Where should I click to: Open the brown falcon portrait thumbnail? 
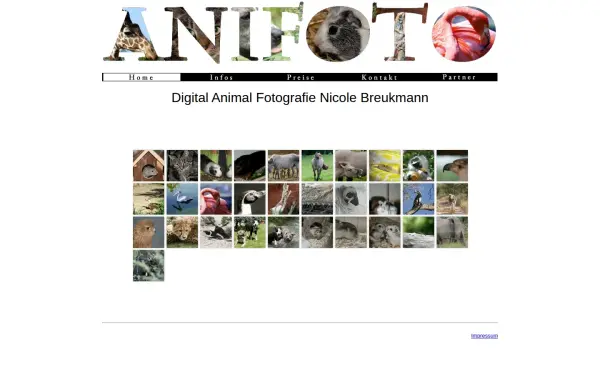(x=148, y=232)
